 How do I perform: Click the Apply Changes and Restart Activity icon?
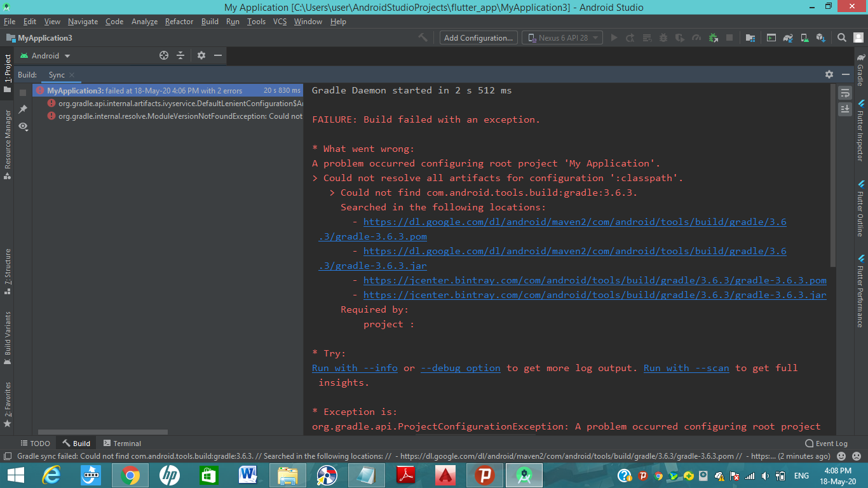[630, 37]
